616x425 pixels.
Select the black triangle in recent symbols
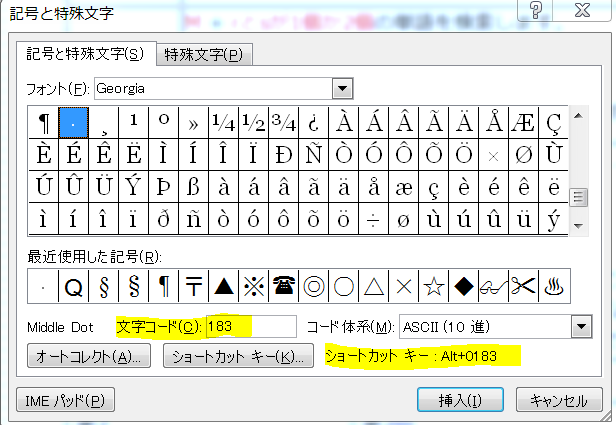224,286
